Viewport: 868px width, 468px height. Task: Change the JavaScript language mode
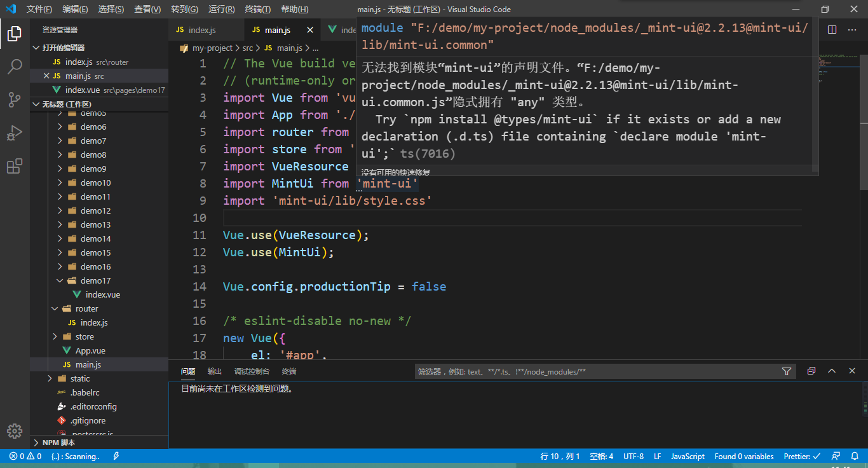(688, 456)
